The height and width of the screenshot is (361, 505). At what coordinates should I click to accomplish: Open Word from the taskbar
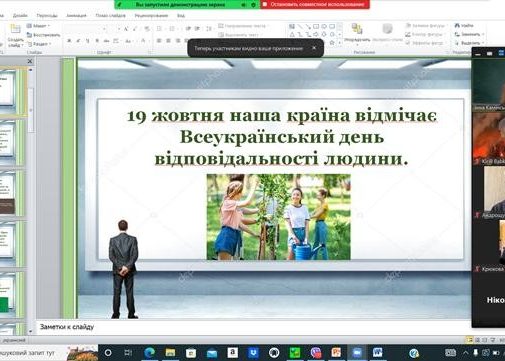tap(377, 352)
